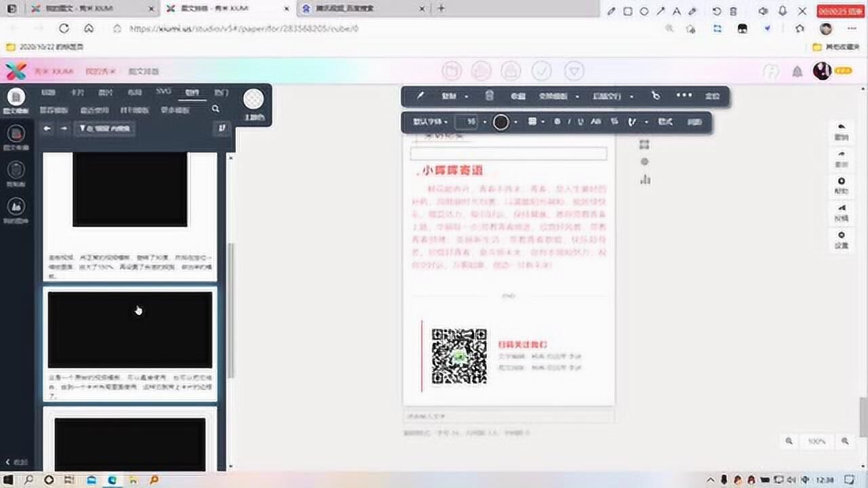Image resolution: width=868 pixels, height=488 pixels.
Task: Open 图文排版 in the header
Action: point(143,71)
